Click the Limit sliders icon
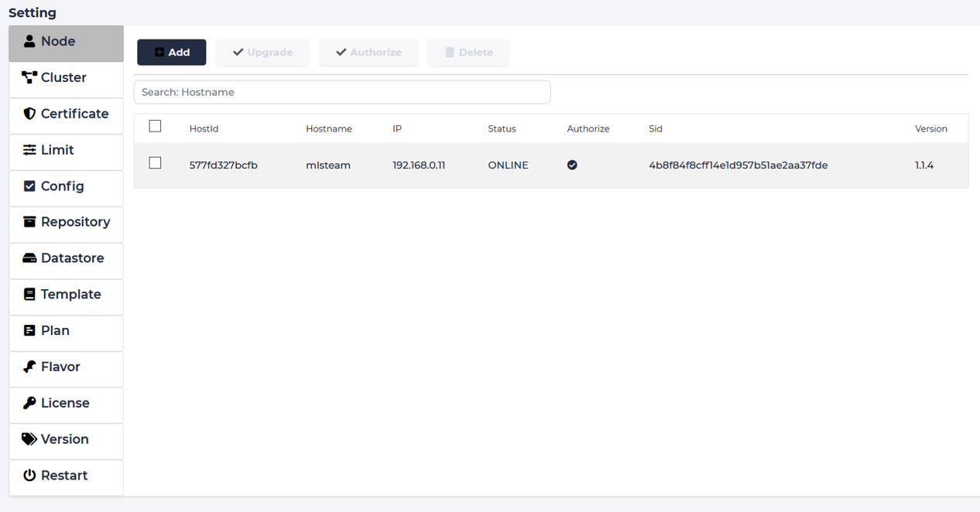980x512 pixels. click(29, 150)
